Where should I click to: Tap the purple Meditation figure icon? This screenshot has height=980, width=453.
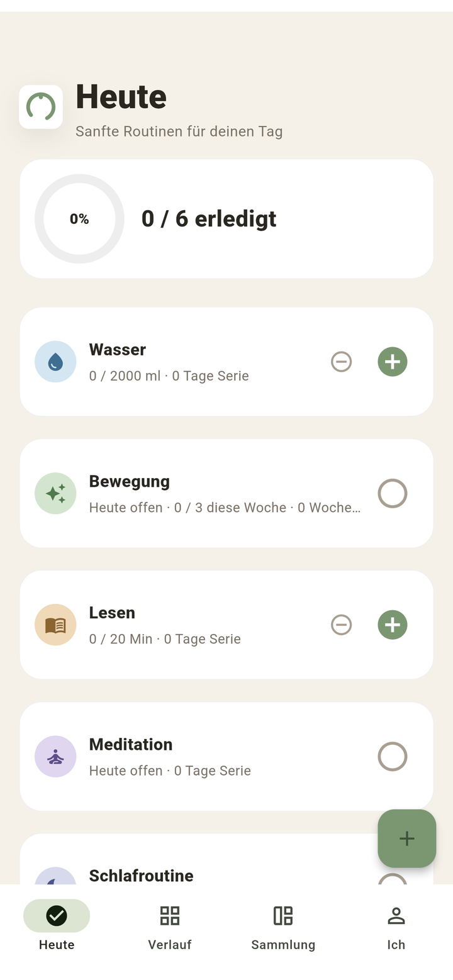coord(55,756)
